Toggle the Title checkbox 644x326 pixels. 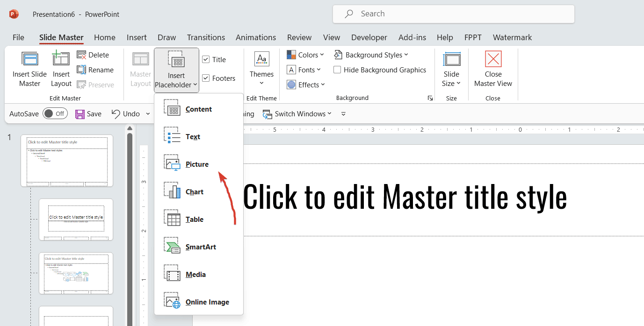click(x=206, y=59)
